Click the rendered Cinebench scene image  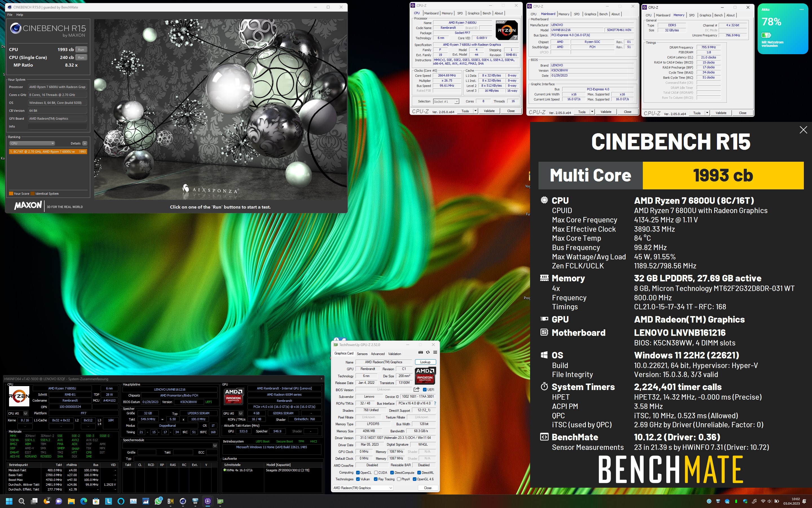tap(220, 109)
